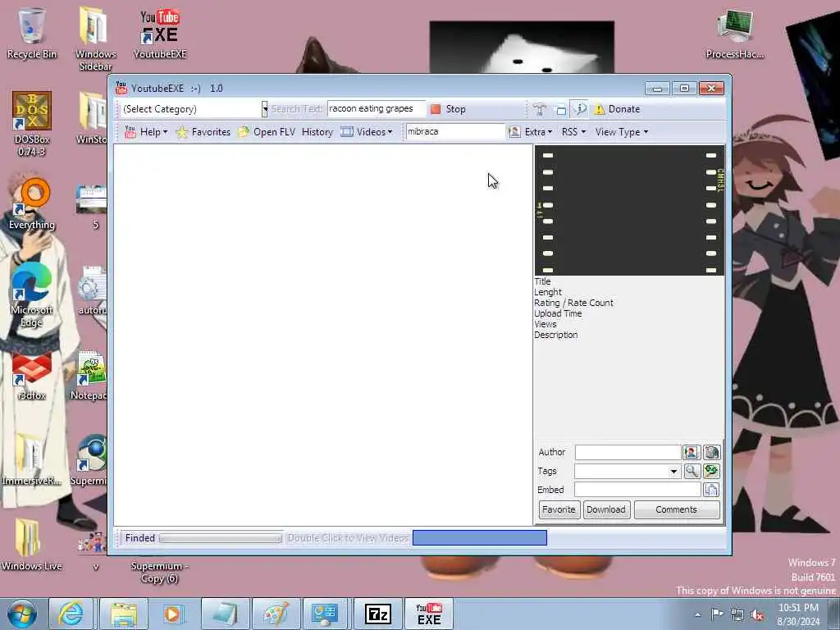This screenshot has height=630, width=840.
Task: Click the search text field with racoon eating grapes
Action: 376,109
